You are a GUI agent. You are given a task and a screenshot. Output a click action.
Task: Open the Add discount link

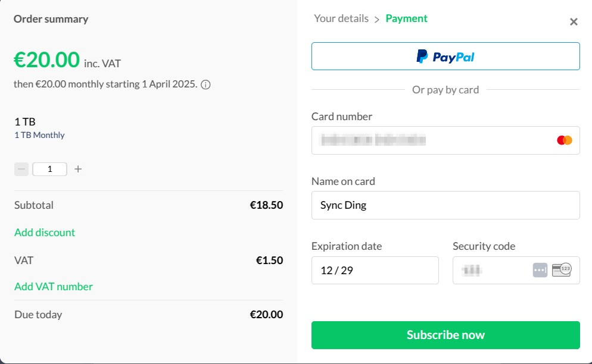click(x=45, y=233)
